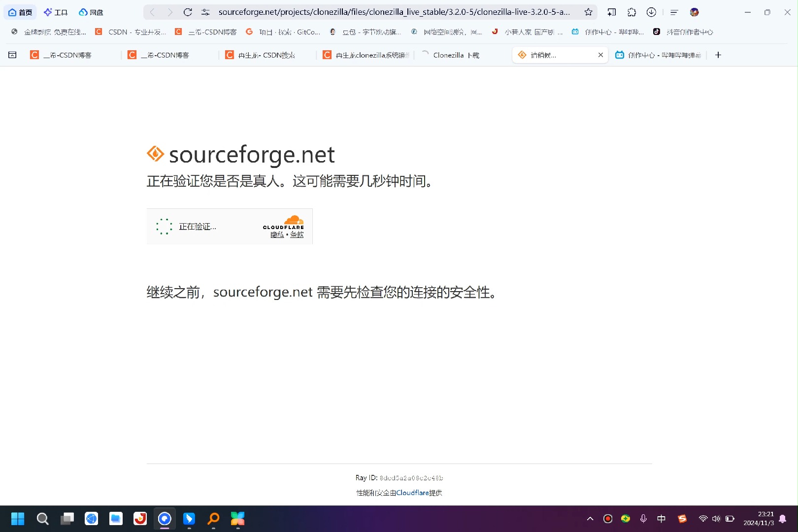Open the CSDN - 专业开发 bookmark
This screenshot has width=798, height=532.
[131, 32]
